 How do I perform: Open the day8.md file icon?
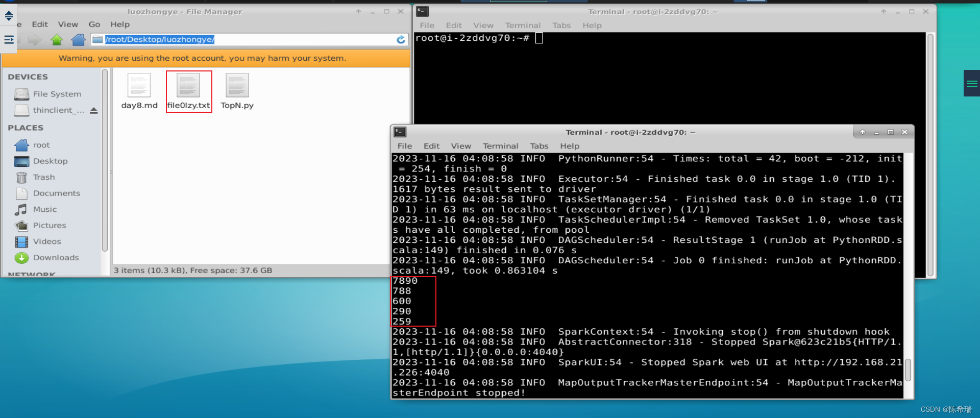tap(139, 86)
